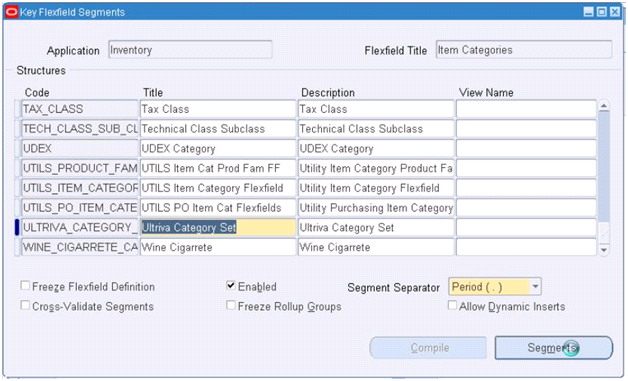Screen dimensions: 628x381
Task: Click Utility Item Category Flexfield description
Action: (376, 188)
